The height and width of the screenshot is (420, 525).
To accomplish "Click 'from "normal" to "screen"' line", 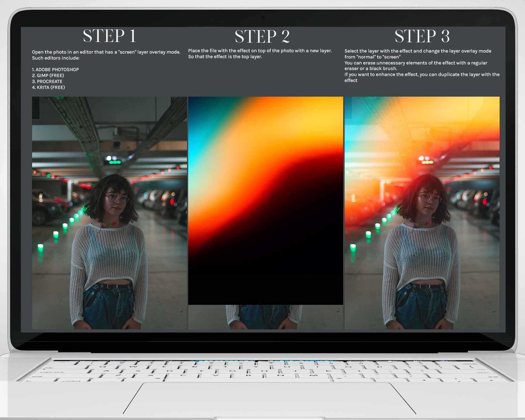I will click(x=372, y=57).
